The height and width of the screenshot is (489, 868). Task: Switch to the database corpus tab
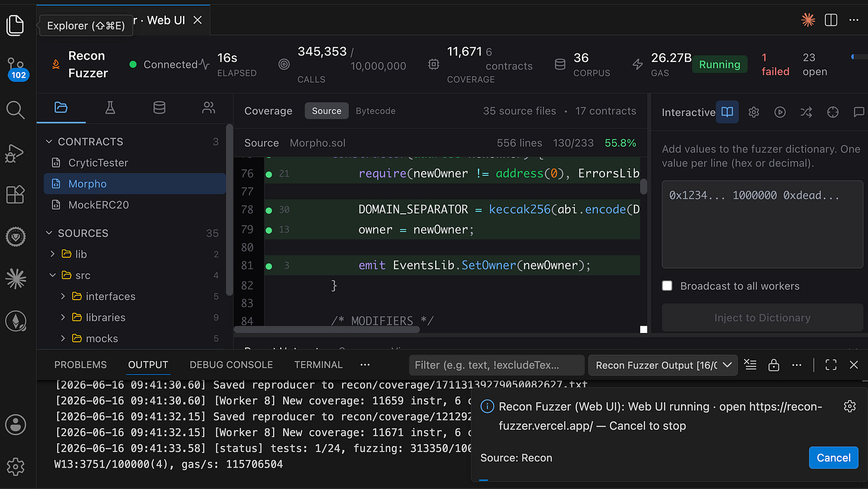[159, 108]
